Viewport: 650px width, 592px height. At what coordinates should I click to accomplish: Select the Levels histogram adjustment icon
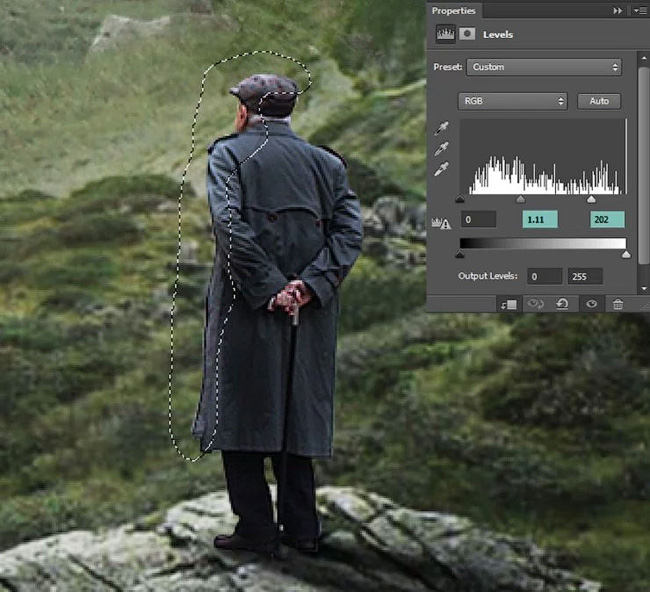click(x=446, y=34)
